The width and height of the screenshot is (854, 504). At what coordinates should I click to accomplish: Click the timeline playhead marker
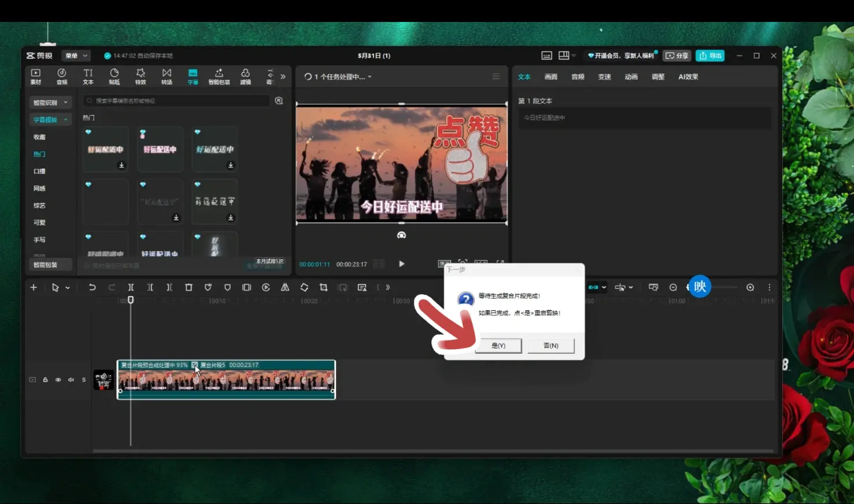click(x=131, y=299)
